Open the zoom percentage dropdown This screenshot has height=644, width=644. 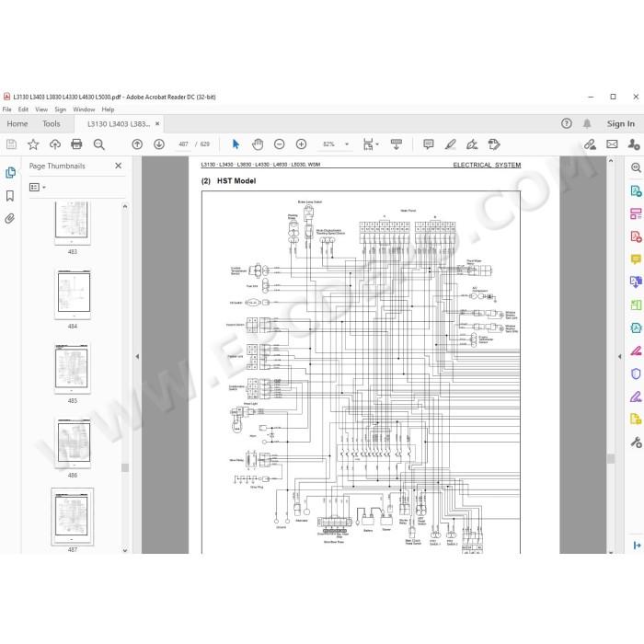click(347, 144)
